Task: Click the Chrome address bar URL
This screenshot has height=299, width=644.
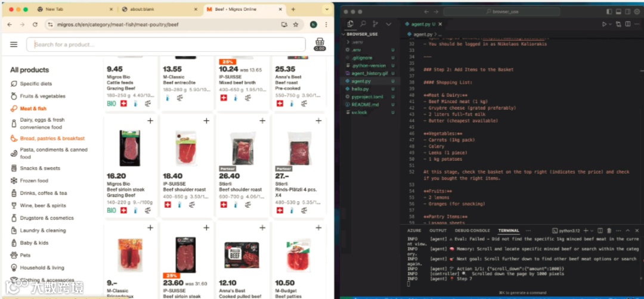Action: 118,24
